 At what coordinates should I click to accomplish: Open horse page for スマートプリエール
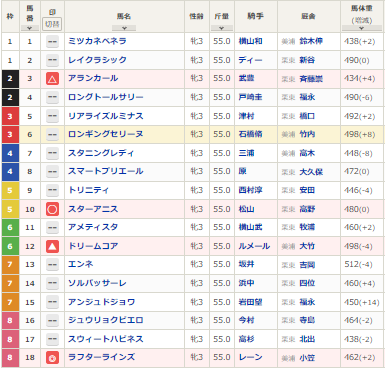[x=106, y=171]
